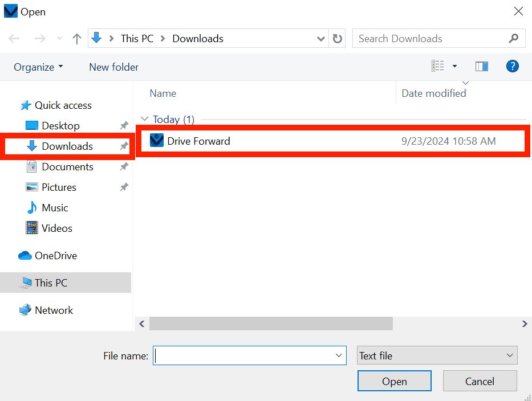532x401 pixels.
Task: Open OneDrive in navigation pane
Action: click(x=55, y=256)
